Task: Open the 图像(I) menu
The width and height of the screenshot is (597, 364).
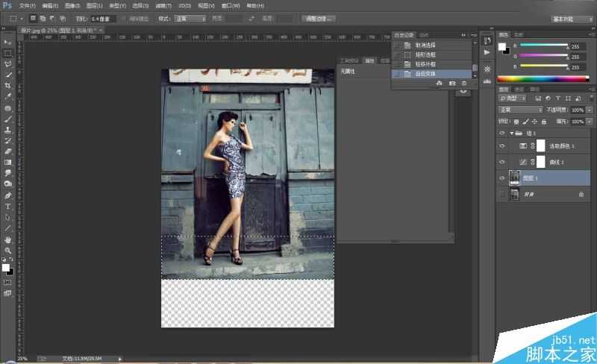Action: (72, 5)
